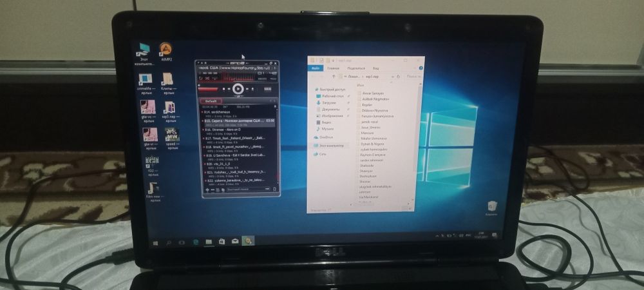Go to previous track in AIMP
This screenshot has height=290, width=644.
click(x=229, y=89)
